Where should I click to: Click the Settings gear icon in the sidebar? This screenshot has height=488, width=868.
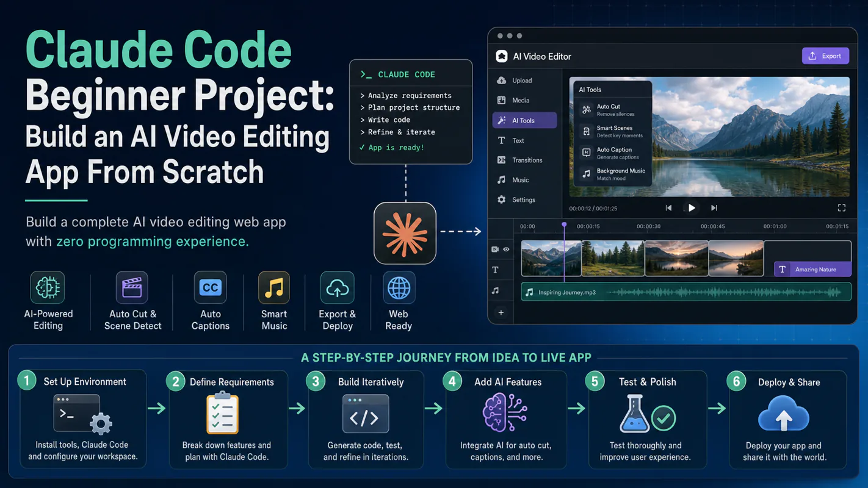pos(502,199)
